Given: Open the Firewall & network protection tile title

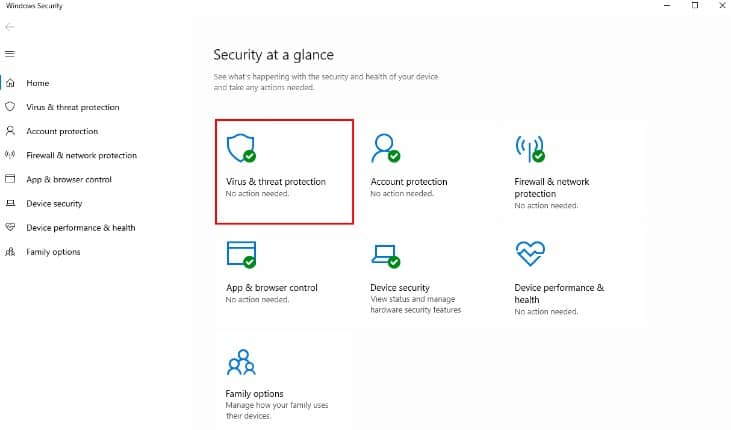Looking at the screenshot, I should coord(552,187).
